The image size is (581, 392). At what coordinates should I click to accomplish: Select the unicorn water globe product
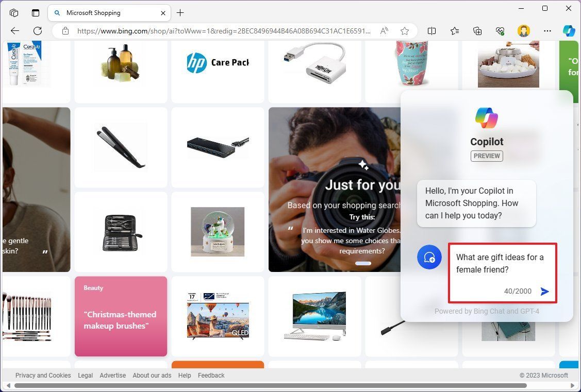tap(218, 231)
